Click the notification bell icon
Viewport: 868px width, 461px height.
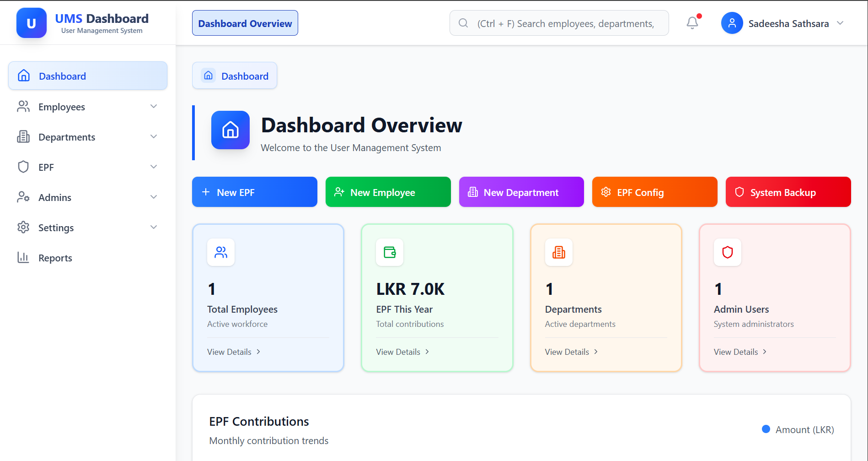[692, 23]
